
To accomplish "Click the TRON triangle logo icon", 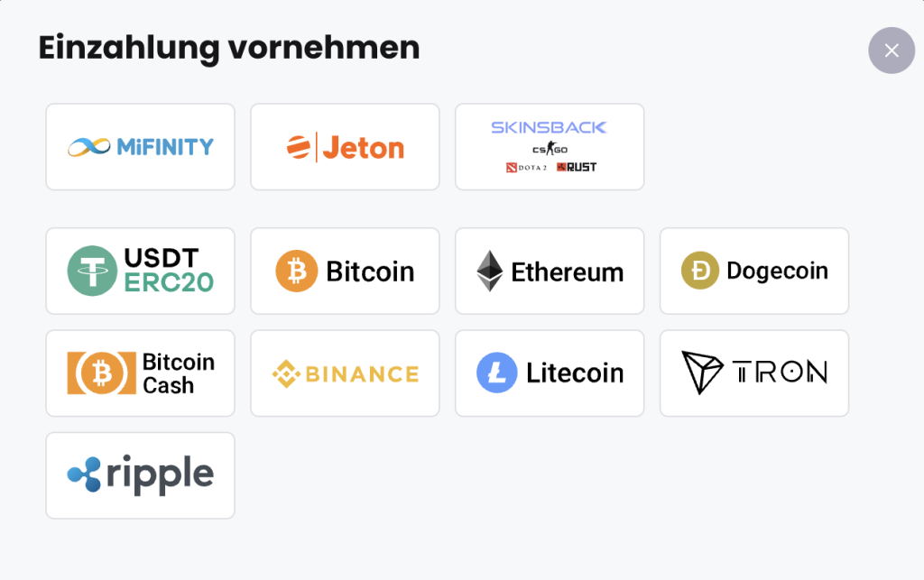I will (702, 373).
